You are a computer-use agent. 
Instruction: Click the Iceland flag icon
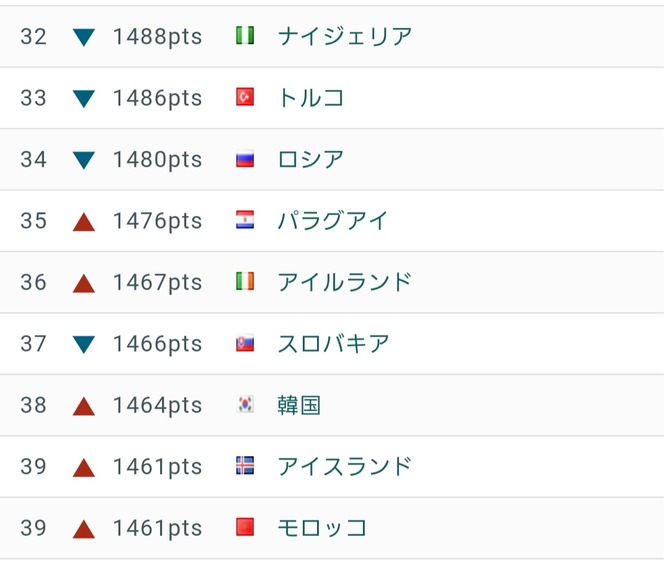(245, 466)
